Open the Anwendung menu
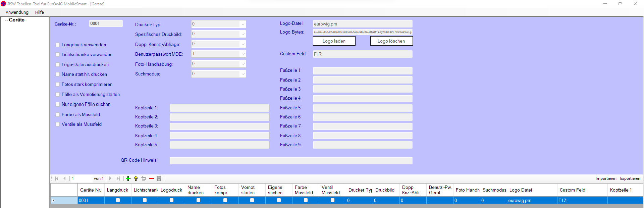644x208 pixels. pos(17,12)
